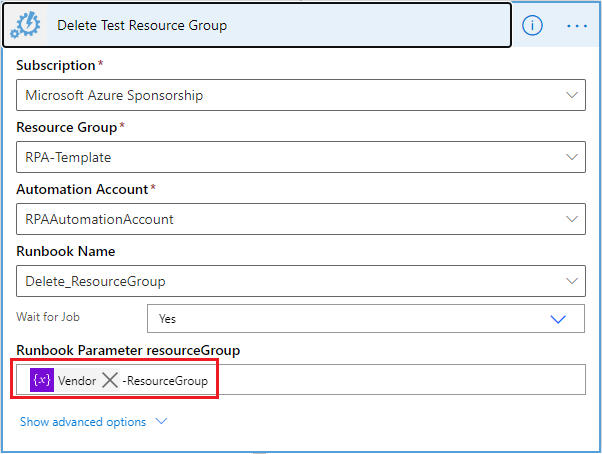The height and width of the screenshot is (454, 602).
Task: Click the Delete_ResourceGroup field value
Action: (x=95, y=281)
